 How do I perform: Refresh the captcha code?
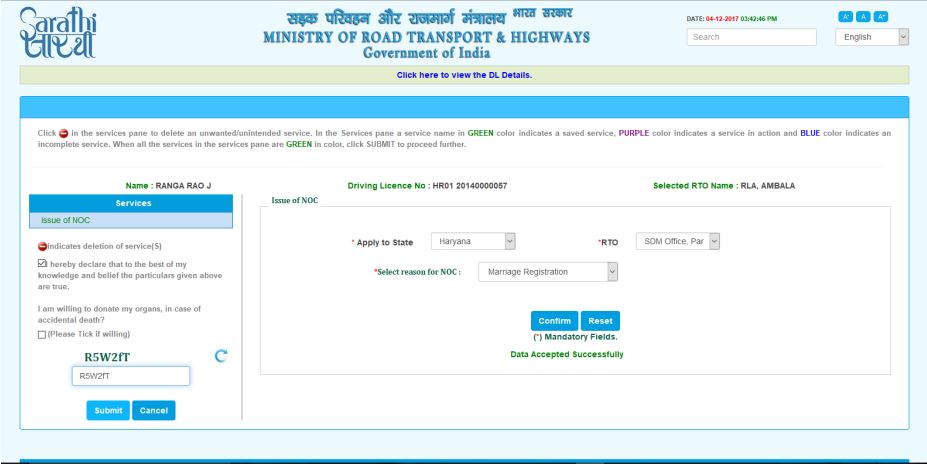(221, 356)
